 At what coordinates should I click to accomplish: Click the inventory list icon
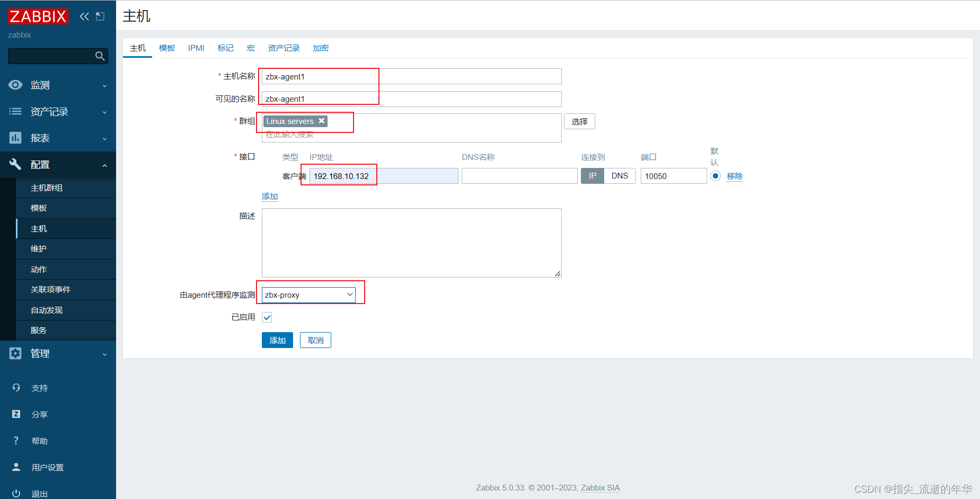15,111
